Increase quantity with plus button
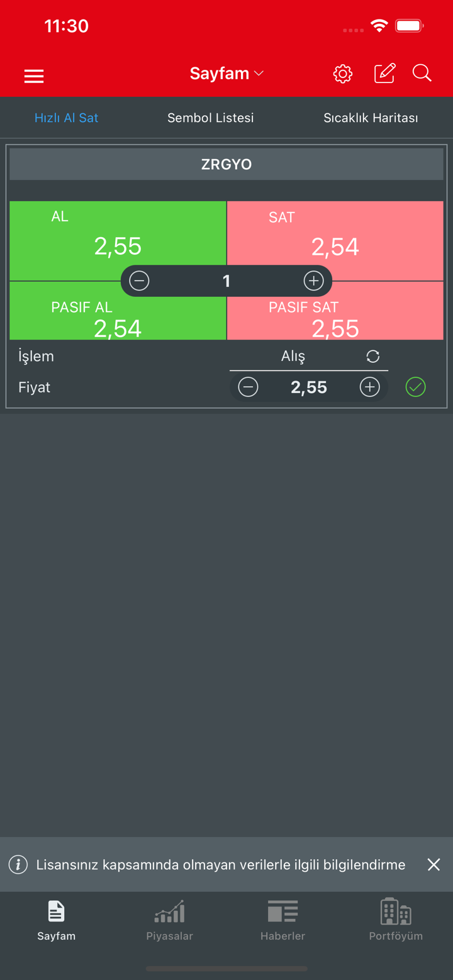 pyautogui.click(x=313, y=281)
